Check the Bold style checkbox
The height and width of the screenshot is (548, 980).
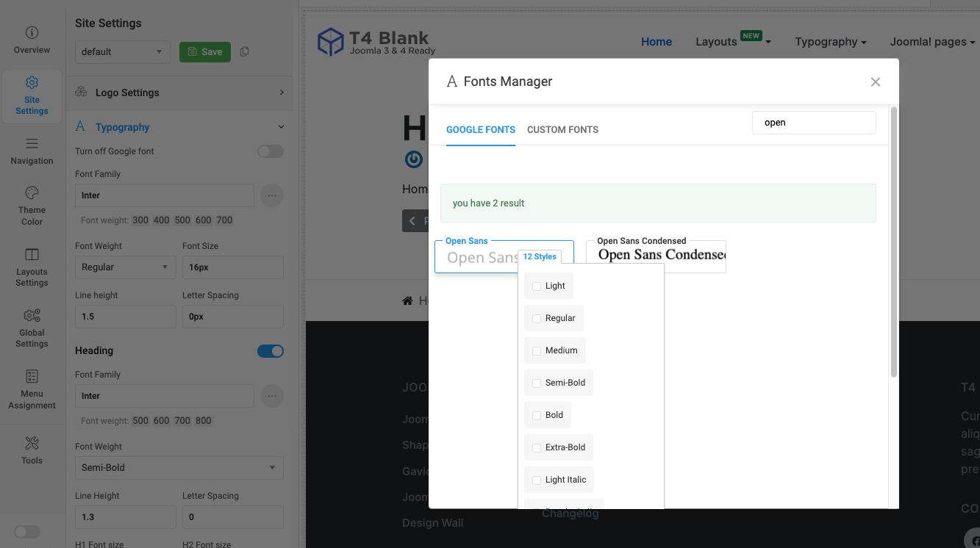coord(537,415)
